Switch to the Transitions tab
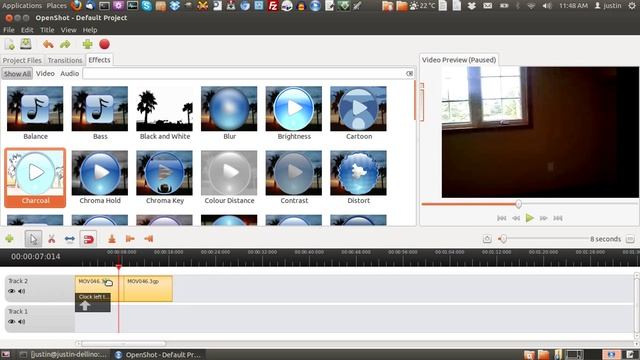The image size is (640, 360). click(65, 60)
